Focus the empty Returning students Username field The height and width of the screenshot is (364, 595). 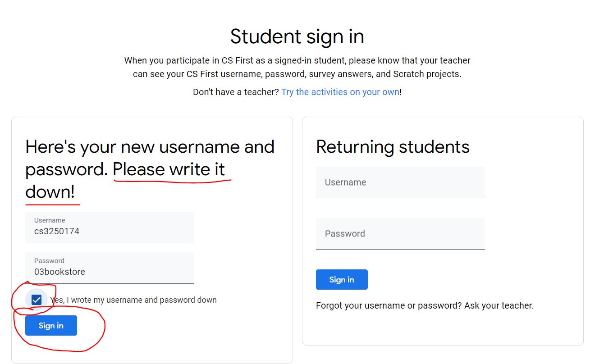pyautogui.click(x=400, y=182)
